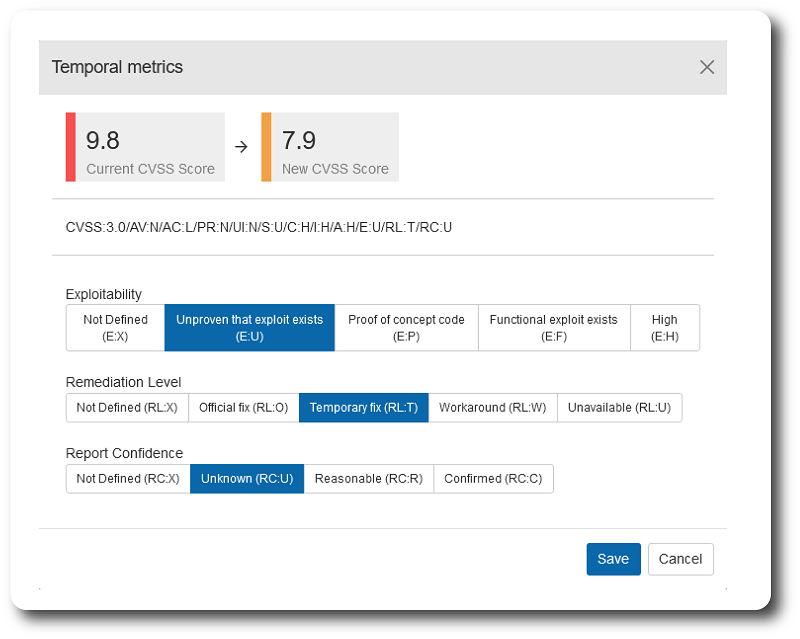Select Unknown (RC:U) report confidence
Viewport: 800px width, 639px height.
(247, 479)
